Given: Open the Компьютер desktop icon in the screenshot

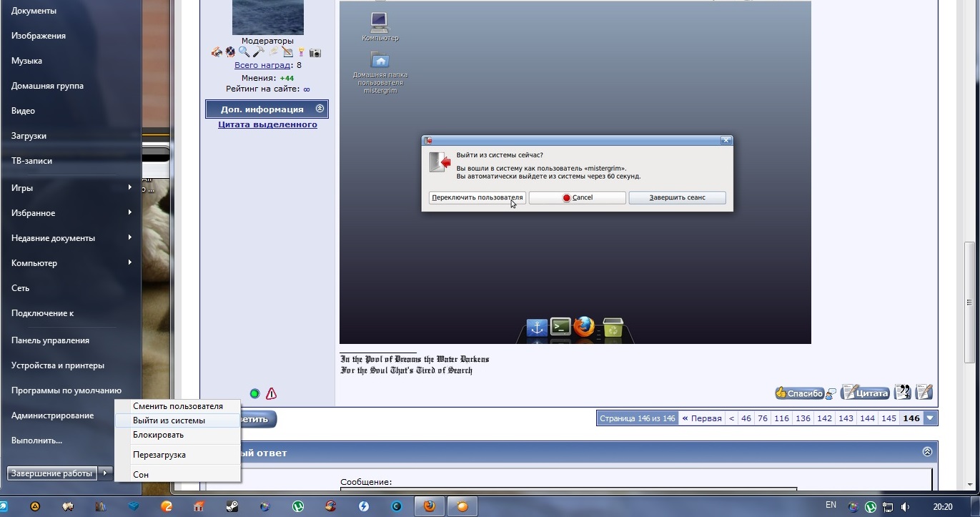Looking at the screenshot, I should pyautogui.click(x=380, y=22).
